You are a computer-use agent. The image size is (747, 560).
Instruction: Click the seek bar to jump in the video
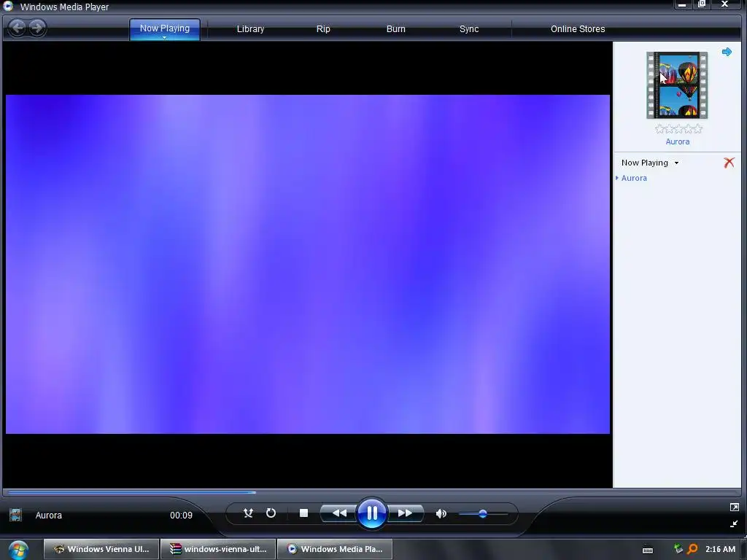(x=371, y=492)
